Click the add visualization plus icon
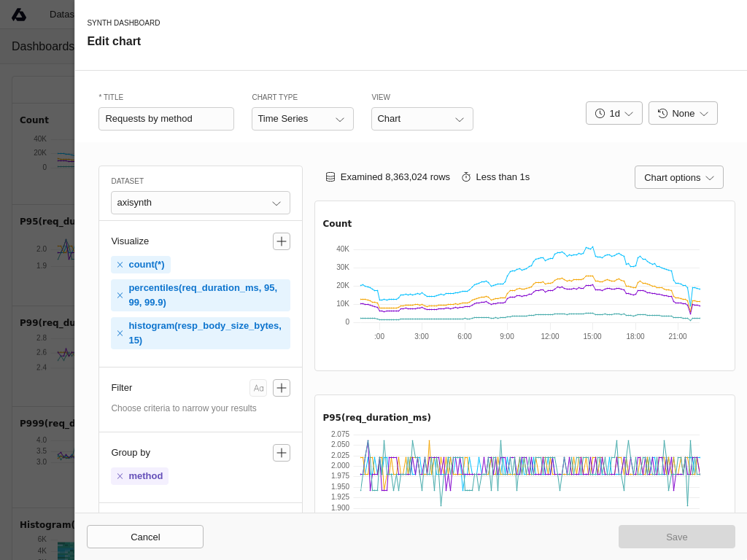 [x=282, y=241]
